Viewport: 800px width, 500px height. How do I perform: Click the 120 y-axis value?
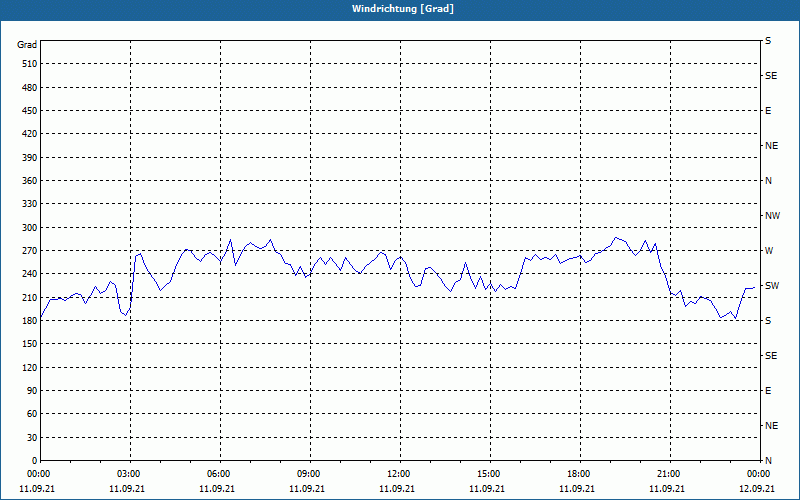[30, 367]
